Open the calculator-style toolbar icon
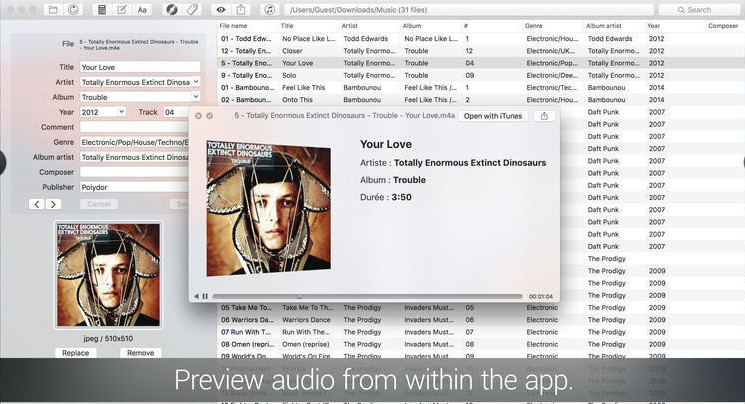Screen dimensions: 745x404 (102, 10)
